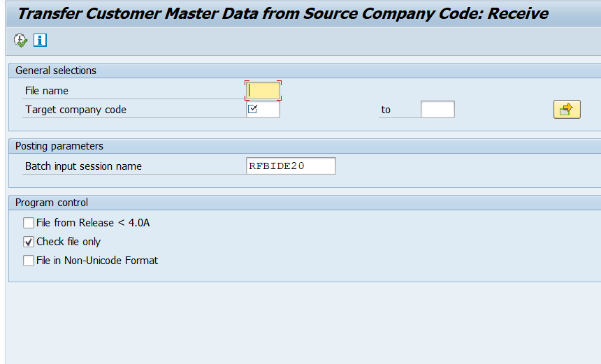
Task: Open Multiple Selection for Target company code
Action: [x=567, y=110]
